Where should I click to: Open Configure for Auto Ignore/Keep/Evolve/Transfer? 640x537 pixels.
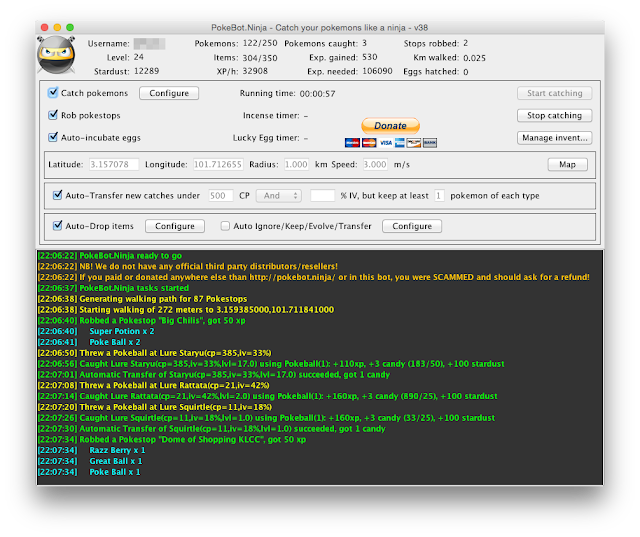click(x=412, y=226)
